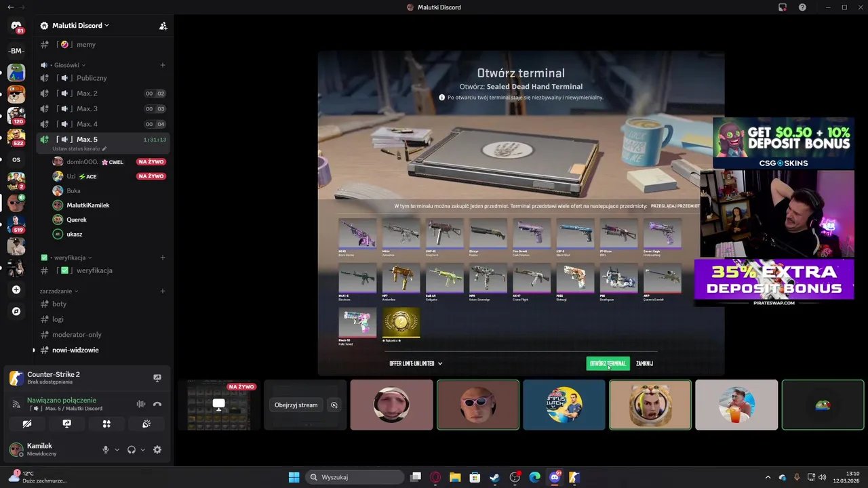Open Discord direct messages home icon
The width and height of the screenshot is (868, 488).
(16, 26)
